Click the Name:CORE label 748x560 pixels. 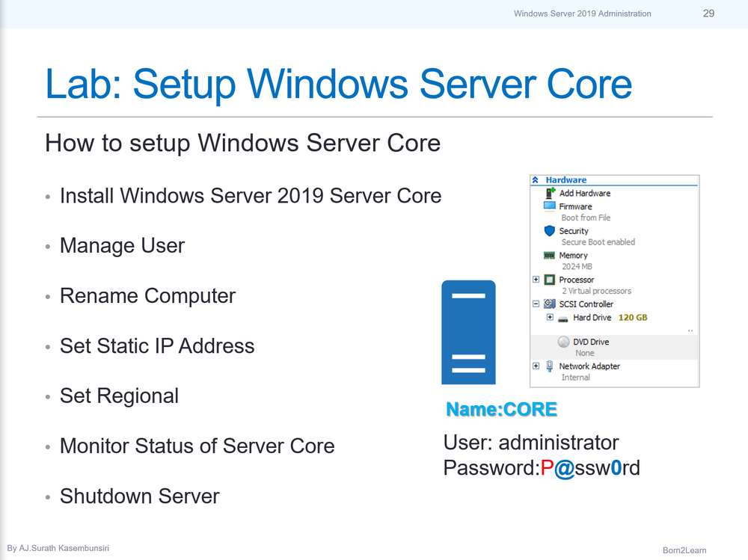(x=501, y=409)
